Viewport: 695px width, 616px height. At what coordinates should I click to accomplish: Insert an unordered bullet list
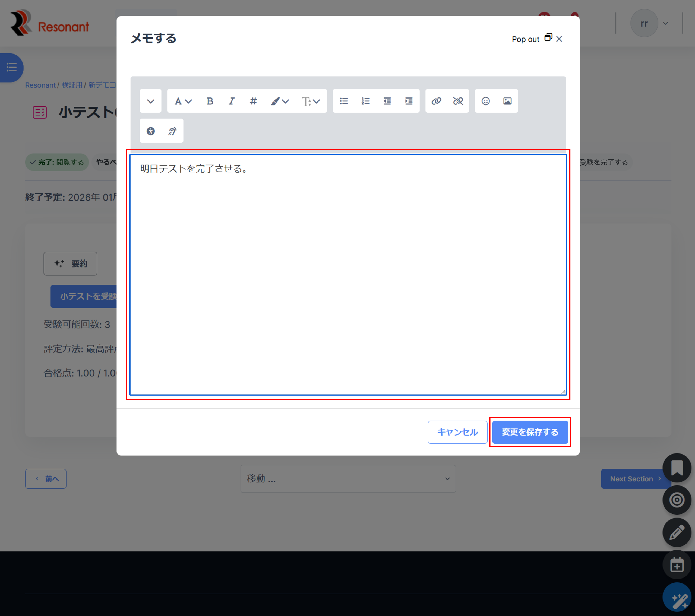point(344,101)
